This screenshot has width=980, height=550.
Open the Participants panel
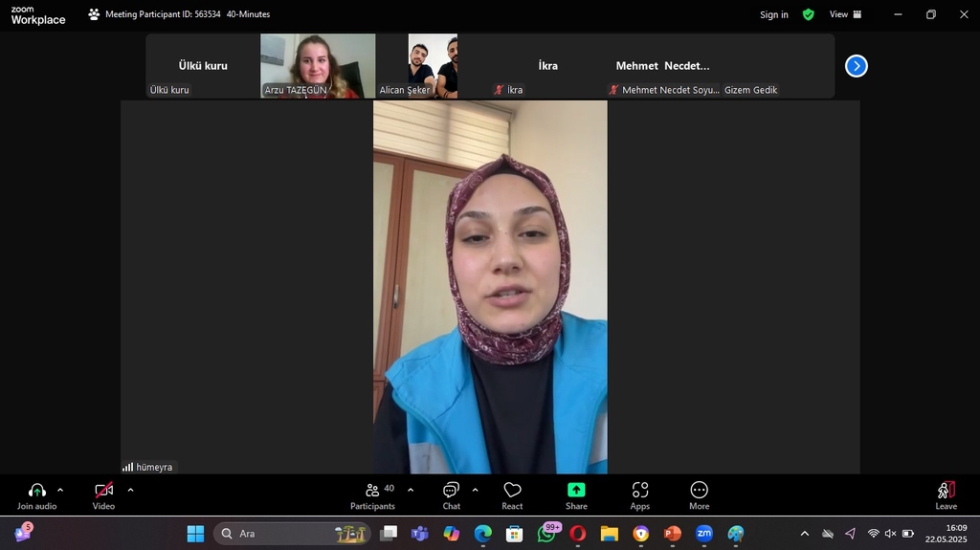372,495
